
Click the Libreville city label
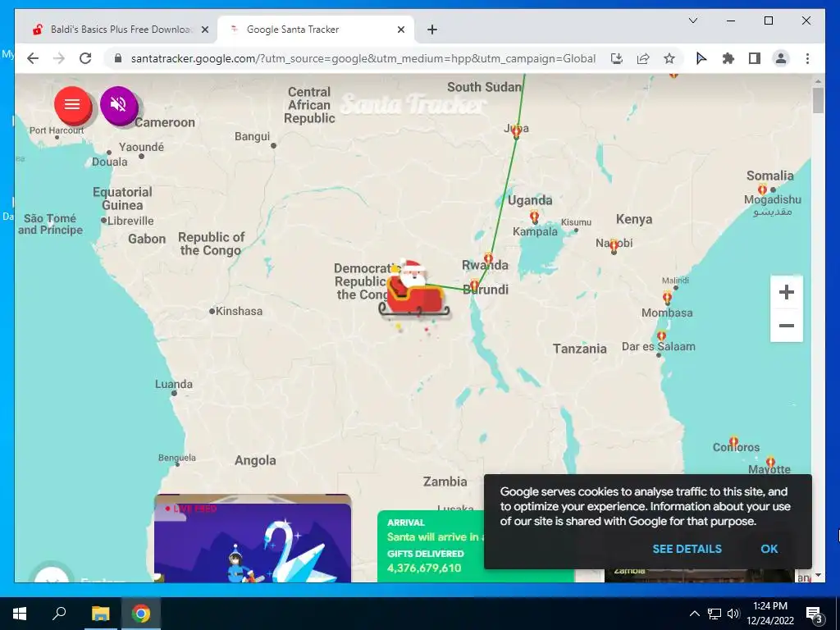(x=130, y=221)
